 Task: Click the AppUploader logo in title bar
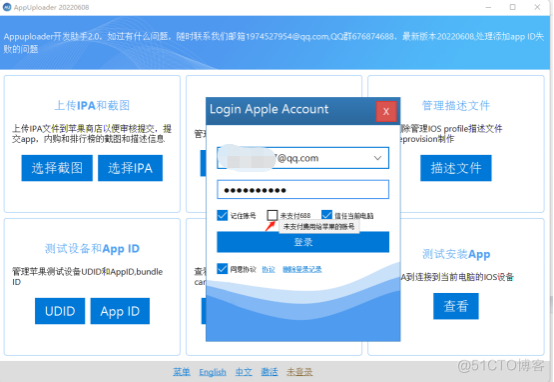point(7,7)
